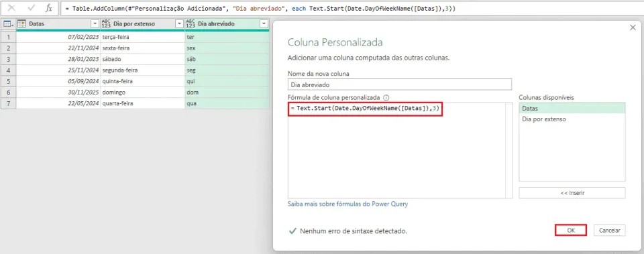Select row number 3 header
Screen dimensions: 644x254
pos(8,60)
